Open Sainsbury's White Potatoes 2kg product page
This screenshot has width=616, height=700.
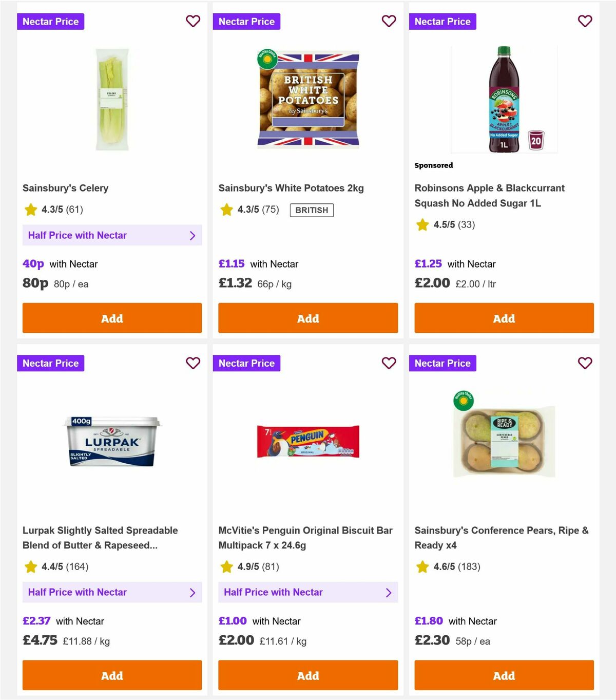(291, 188)
